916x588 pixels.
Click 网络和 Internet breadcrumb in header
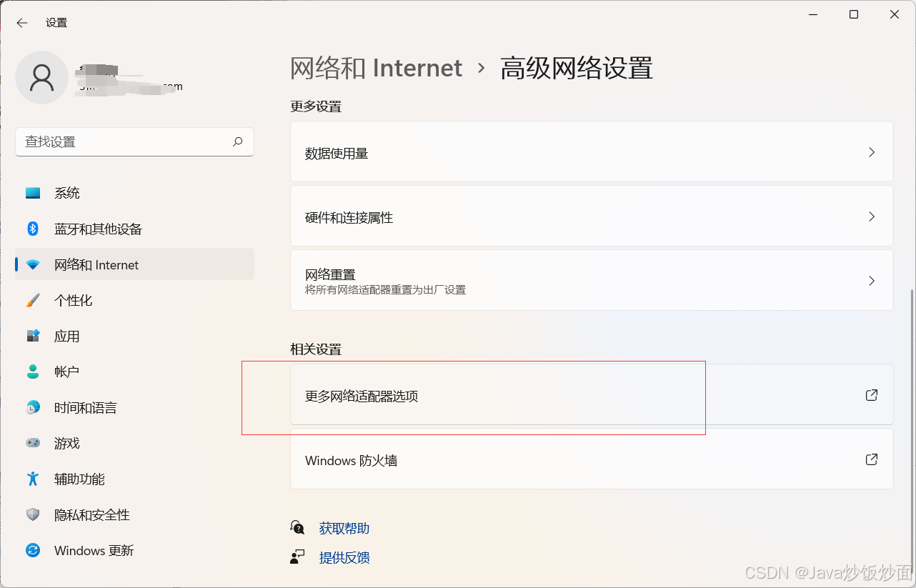point(377,68)
